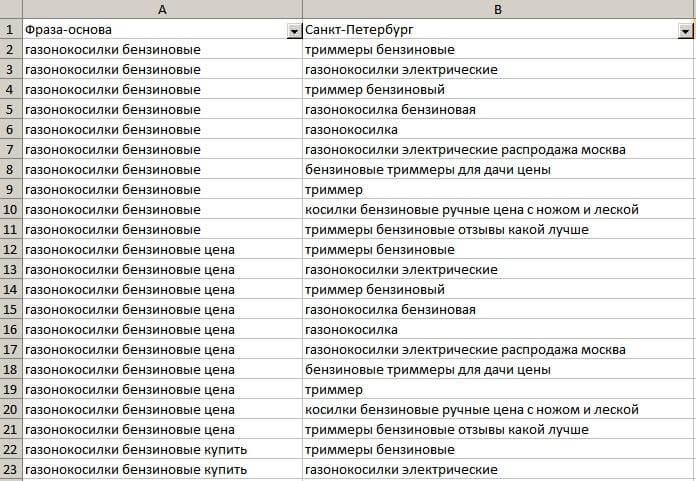
Task: Select cell B11 триммеры бензиновые отзывы какой лучше
Action: click(x=446, y=230)
